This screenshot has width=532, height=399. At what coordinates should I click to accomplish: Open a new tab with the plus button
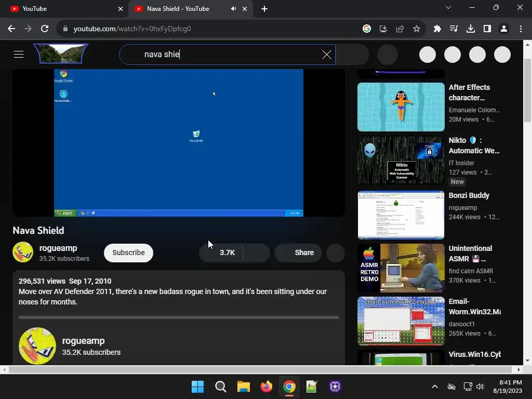264,9
